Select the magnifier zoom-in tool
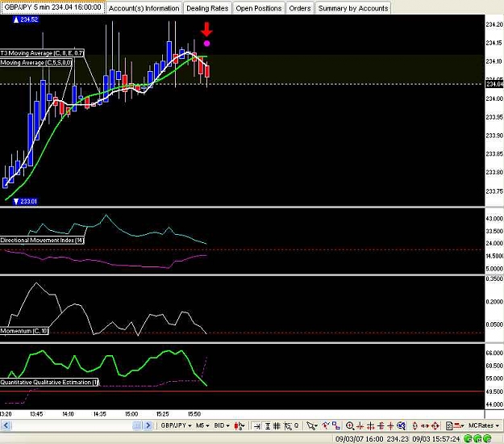This screenshot has height=444, width=504. 350,426
